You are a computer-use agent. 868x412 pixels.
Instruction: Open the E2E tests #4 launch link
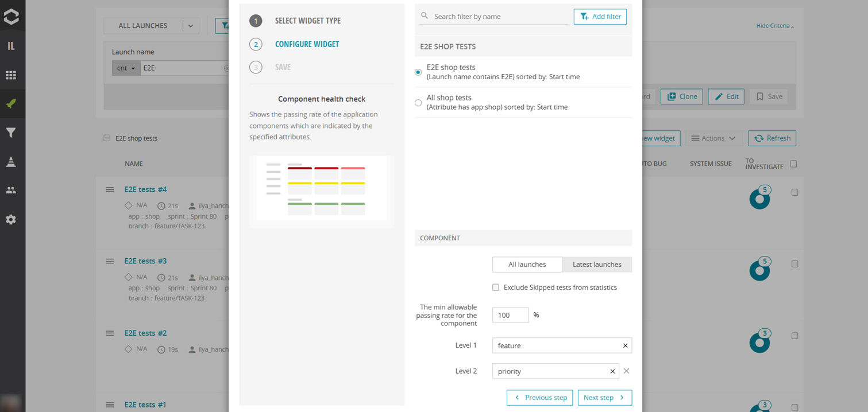pos(145,189)
